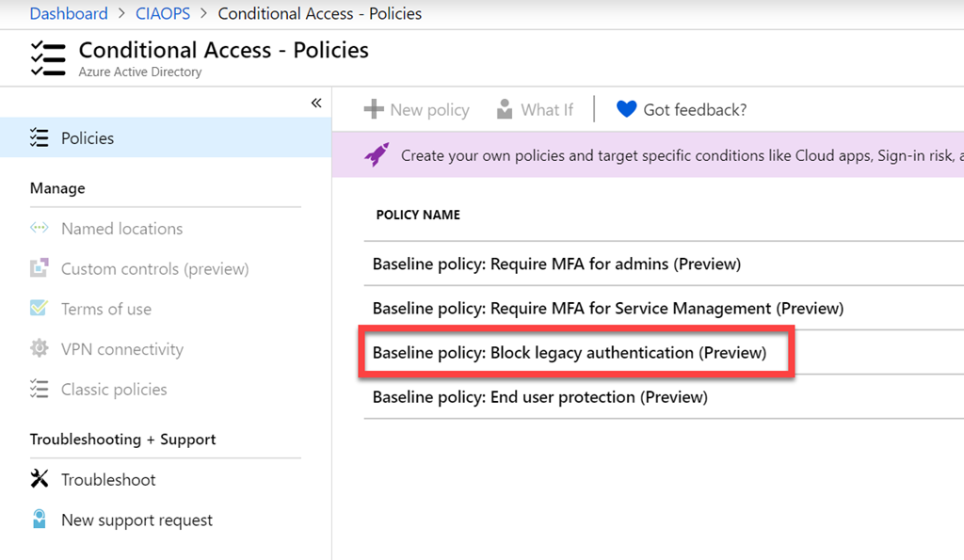Click the Named locations arrows icon
Image resolution: width=964 pixels, height=560 pixels.
tap(39, 229)
